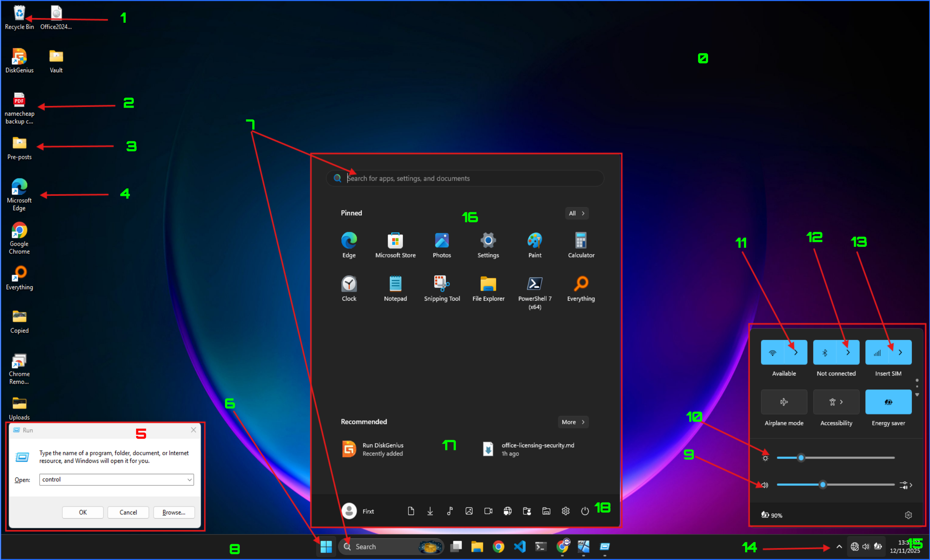Show hidden system tray icons
The width and height of the screenshot is (930, 560).
[839, 546]
